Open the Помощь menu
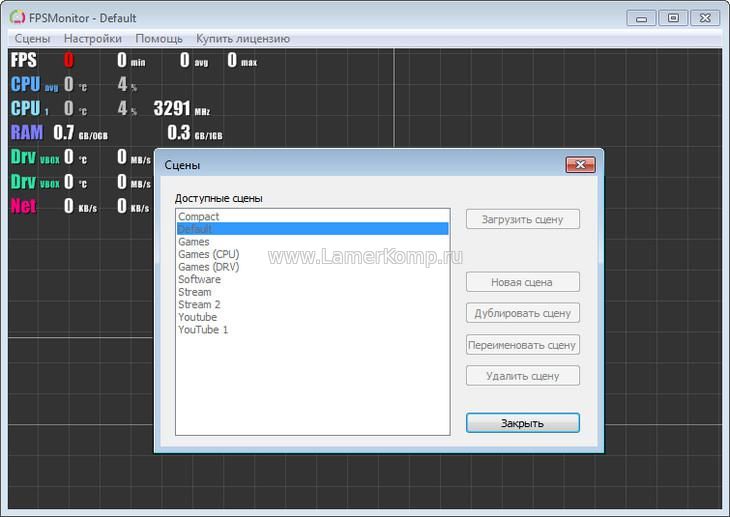This screenshot has height=517, width=730. point(159,38)
